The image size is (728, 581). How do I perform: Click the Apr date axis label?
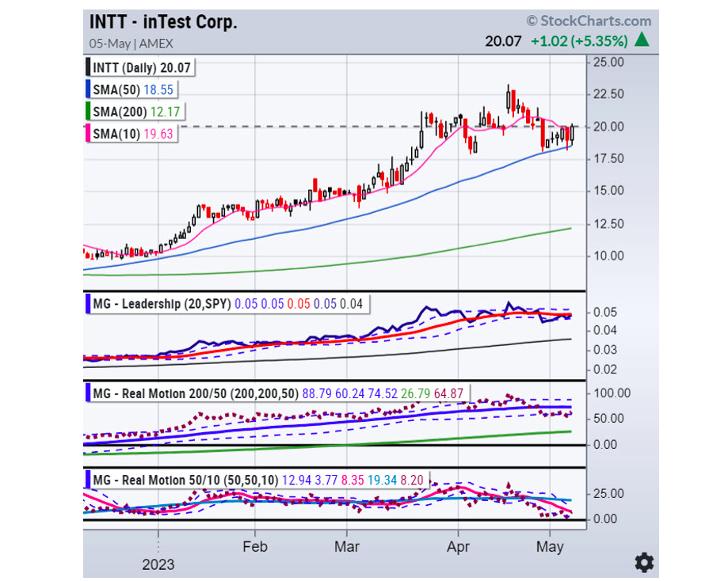(458, 547)
